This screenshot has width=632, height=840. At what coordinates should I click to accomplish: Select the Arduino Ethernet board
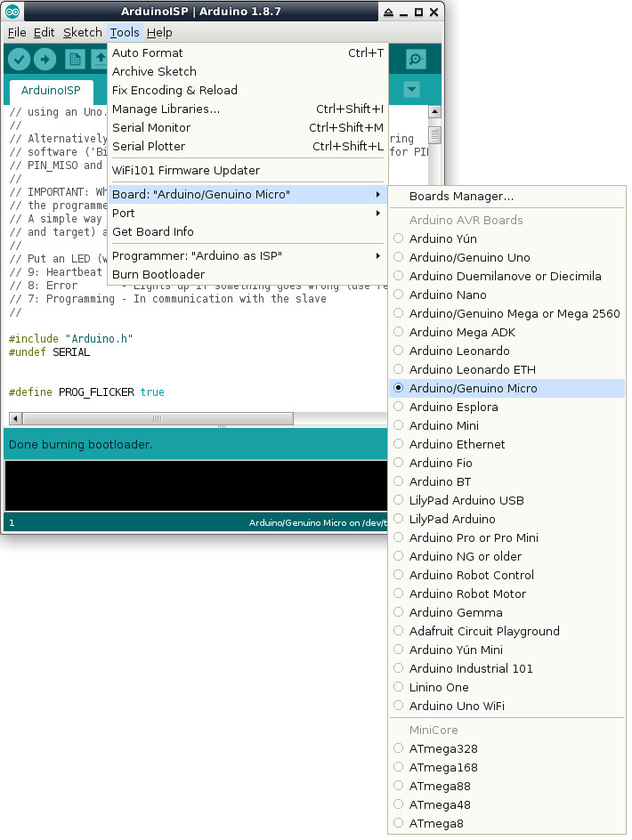[506, 445]
